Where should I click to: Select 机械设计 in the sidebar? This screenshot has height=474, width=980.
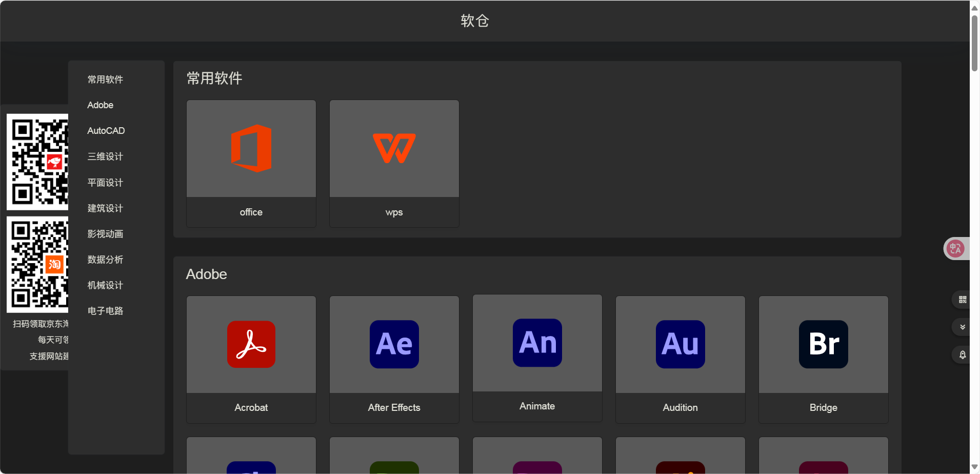[105, 285]
